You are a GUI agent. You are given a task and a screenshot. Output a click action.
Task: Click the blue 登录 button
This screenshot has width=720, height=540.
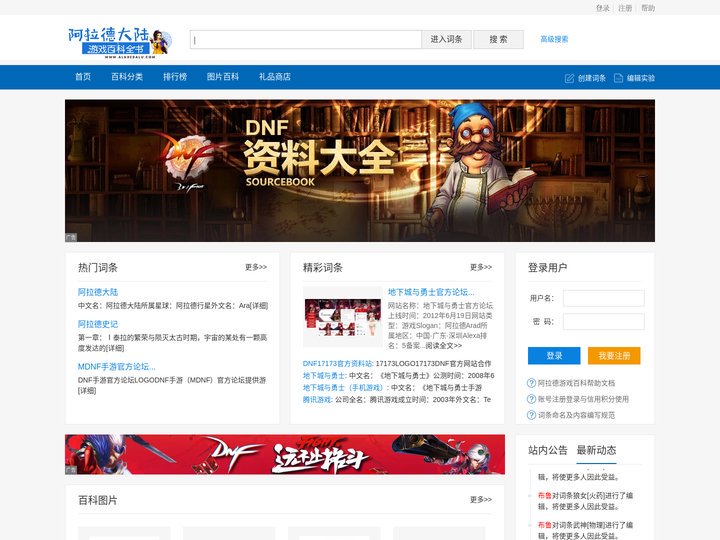(x=554, y=356)
